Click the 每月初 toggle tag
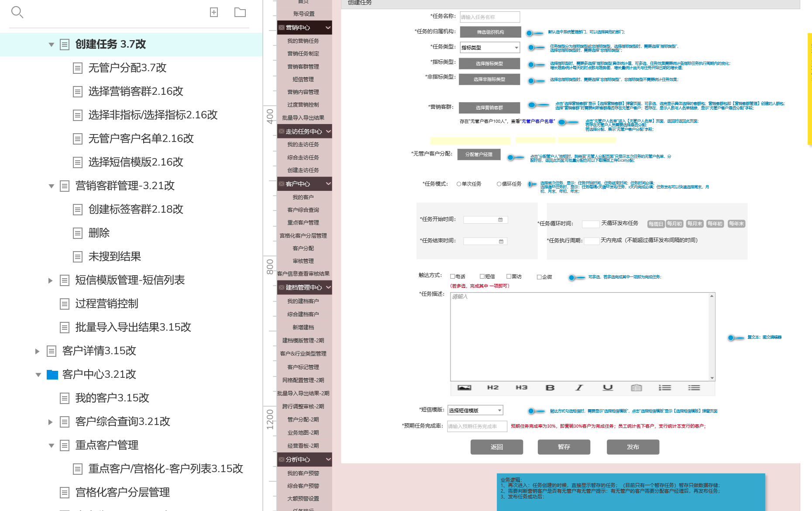This screenshot has width=812, height=511. tap(674, 224)
